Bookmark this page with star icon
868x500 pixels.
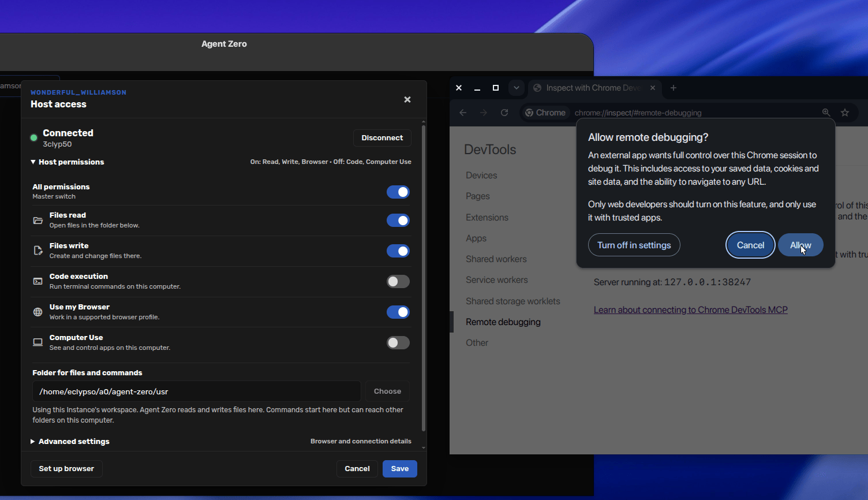pos(845,113)
